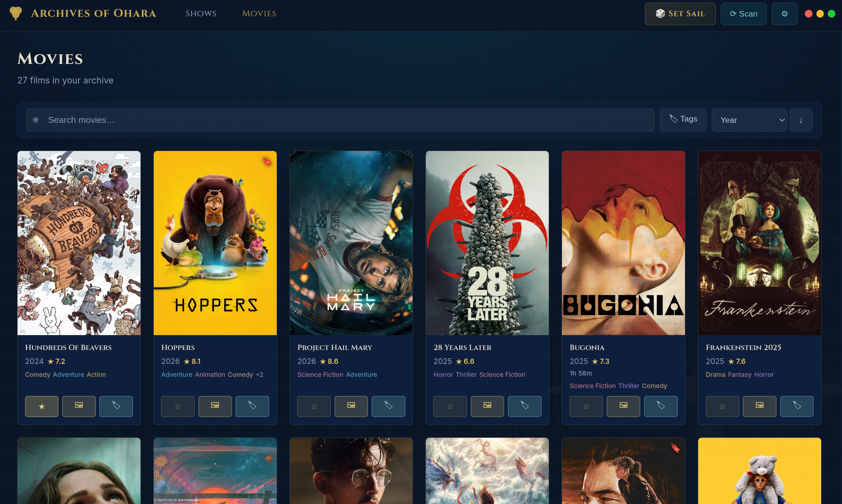Click the green window control dot
Image resolution: width=842 pixels, height=504 pixels.
pyautogui.click(x=831, y=14)
